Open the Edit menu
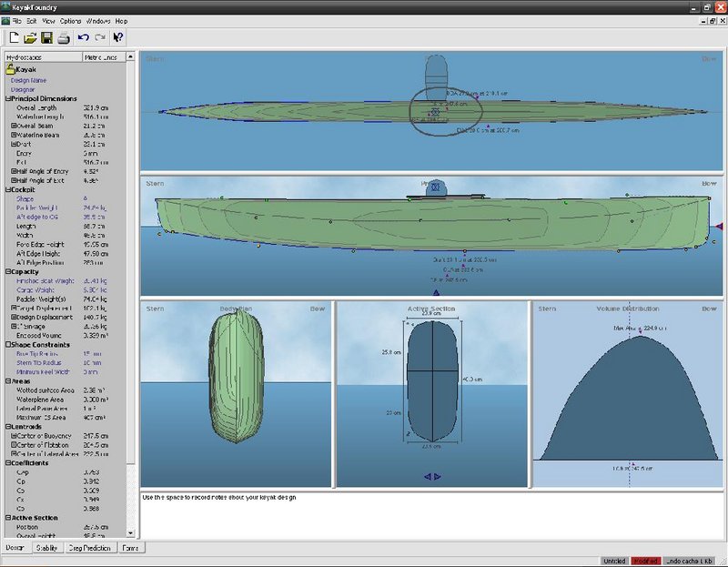The image size is (728, 567). [x=32, y=21]
